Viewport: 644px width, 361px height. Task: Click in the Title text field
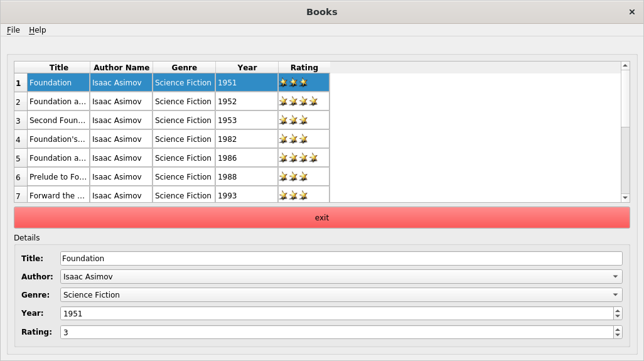point(341,258)
